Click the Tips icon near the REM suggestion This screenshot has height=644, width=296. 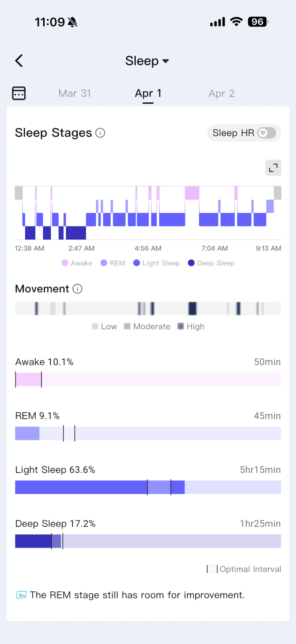point(22,595)
